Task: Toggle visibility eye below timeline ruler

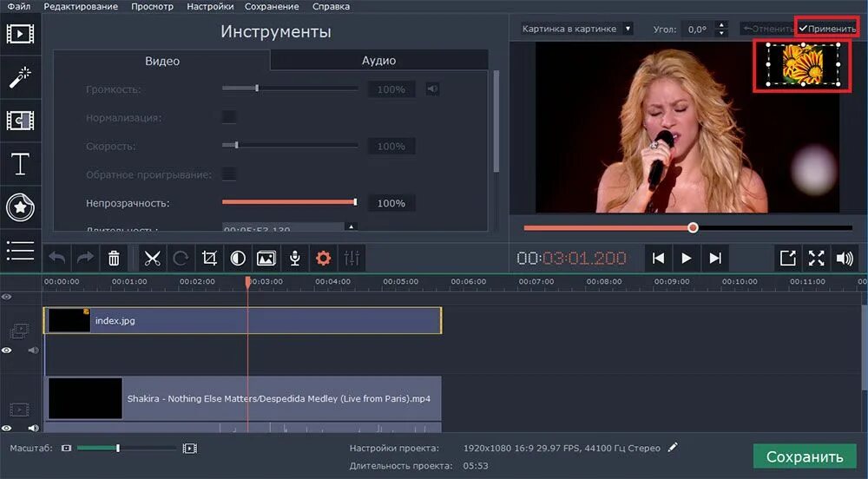Action: [6, 297]
